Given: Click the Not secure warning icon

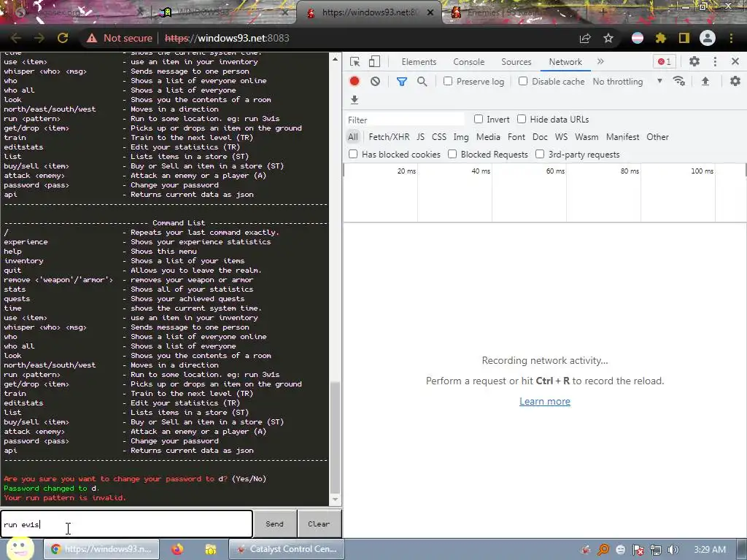Looking at the screenshot, I should (x=92, y=38).
